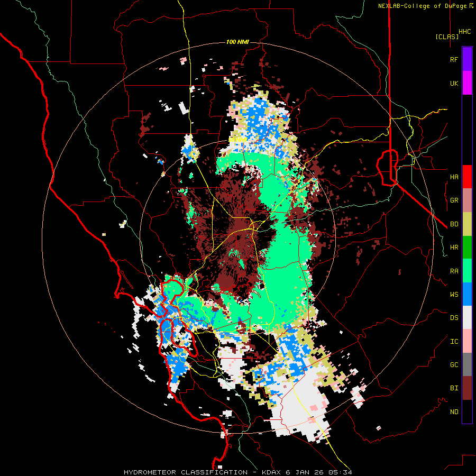Click the DS legend label
Viewport: 476px width, 476px height.
[x=454, y=318]
